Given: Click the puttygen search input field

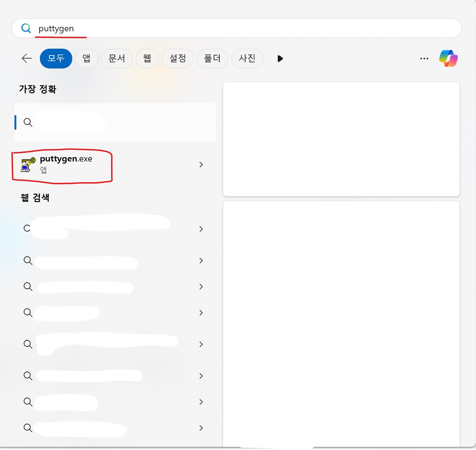Looking at the screenshot, I should 237,28.
